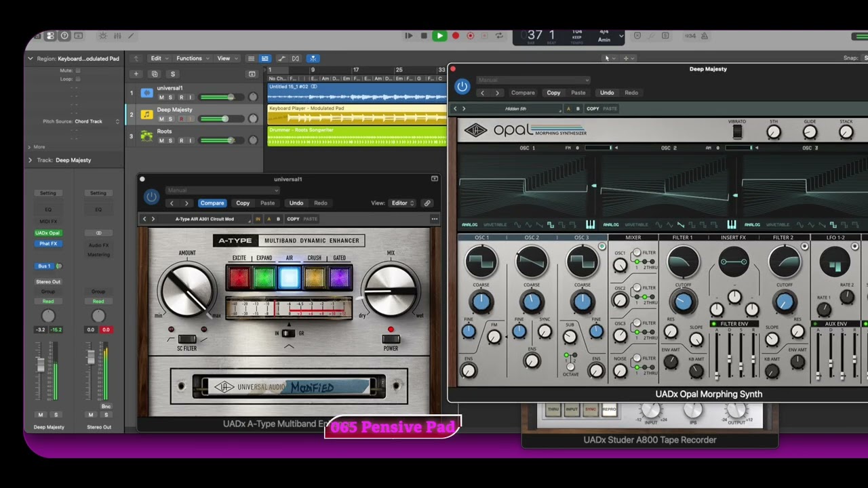Screen dimensions: 868x488
Task: Check the Mute checkbox in Region inspector
Action: [78, 70]
